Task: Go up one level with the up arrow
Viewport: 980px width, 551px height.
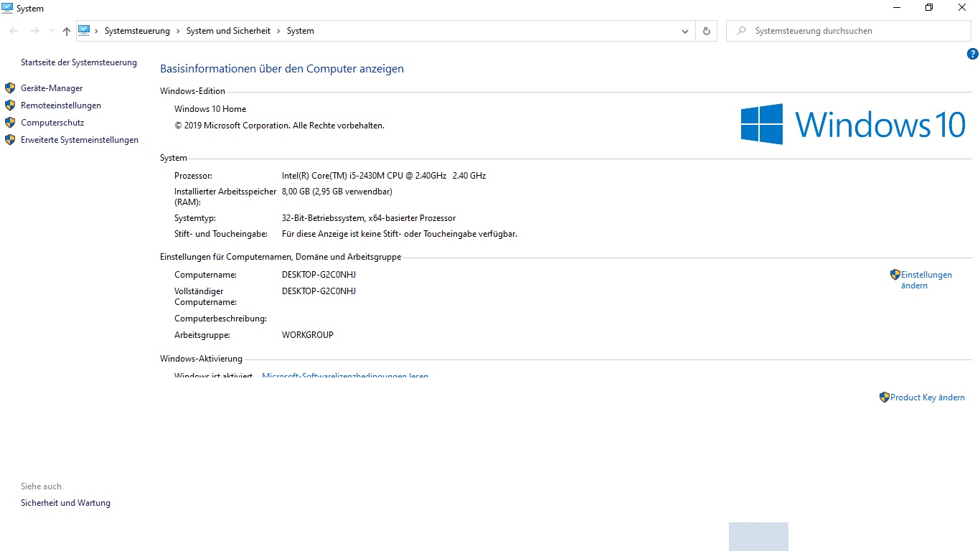Action: click(x=67, y=31)
